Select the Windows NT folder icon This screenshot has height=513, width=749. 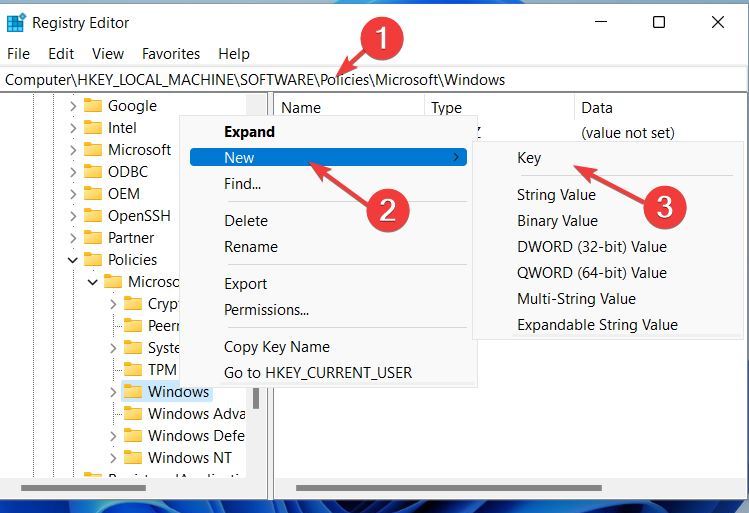[x=133, y=457]
